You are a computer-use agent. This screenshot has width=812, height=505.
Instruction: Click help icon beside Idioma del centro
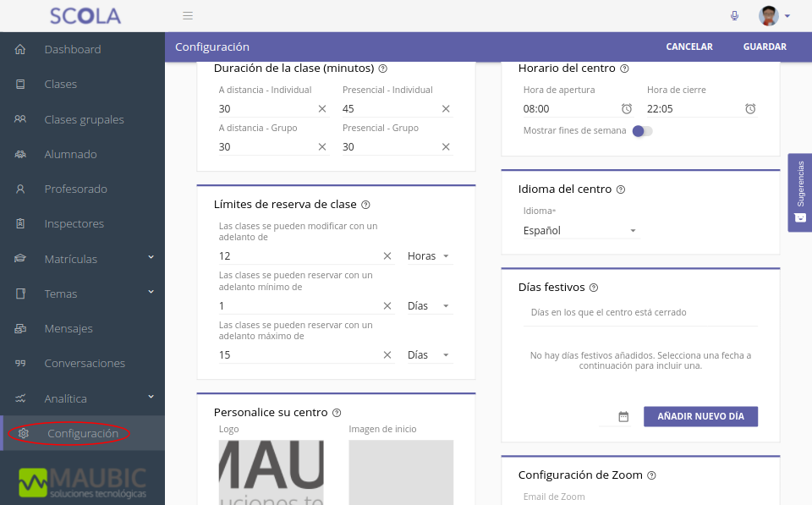point(620,189)
